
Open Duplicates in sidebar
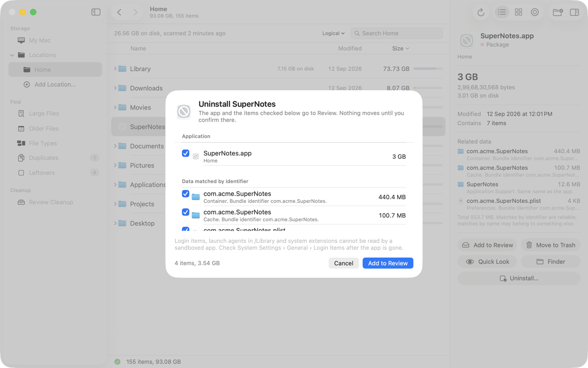pyautogui.click(x=55, y=158)
